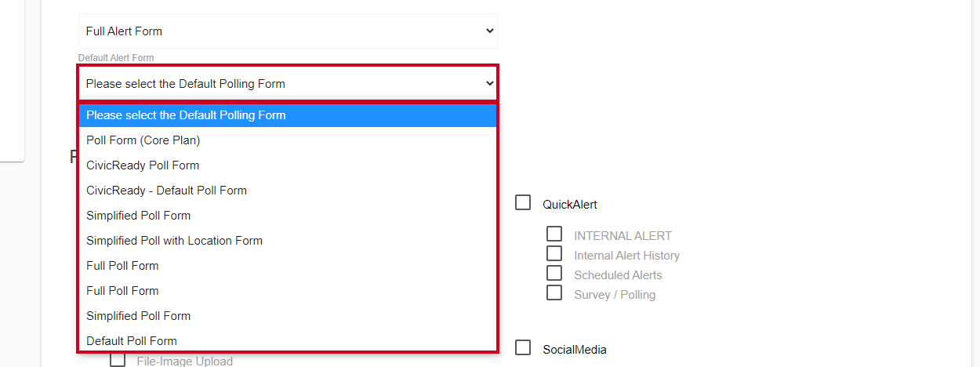980x367 pixels.
Task: Pick CivicReady - Default Poll Form option
Action: (288, 191)
